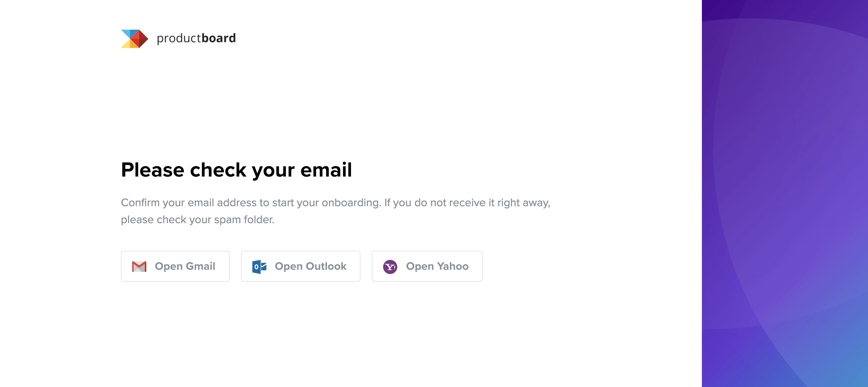Click the spam folder mention in text
Screen dimensions: 868x387
pos(244,219)
